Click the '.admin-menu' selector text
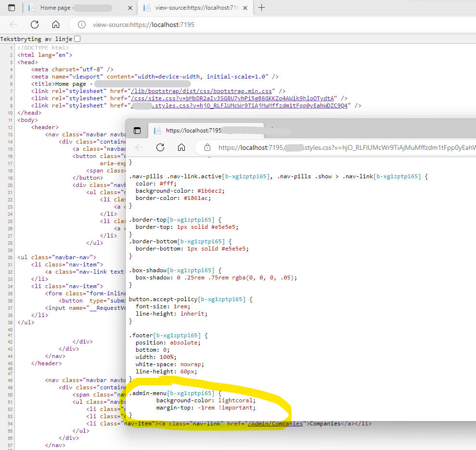This screenshot has height=450, width=476. 148,393
